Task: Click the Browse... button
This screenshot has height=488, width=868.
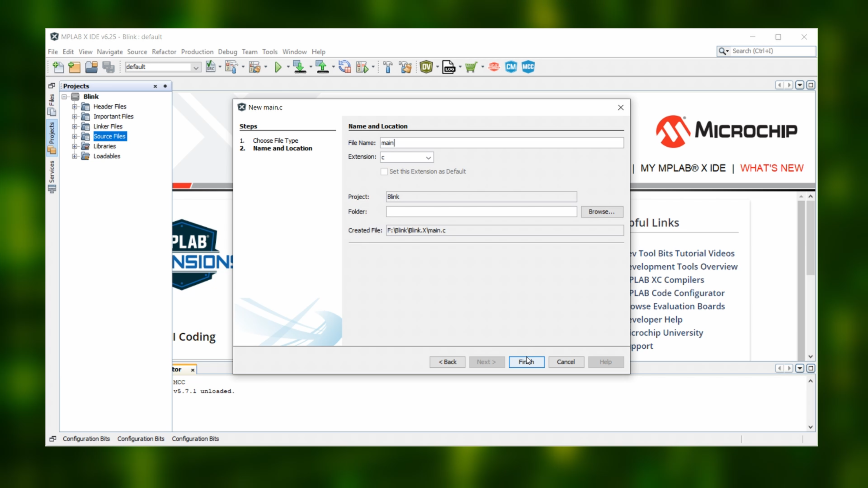Action: point(602,212)
